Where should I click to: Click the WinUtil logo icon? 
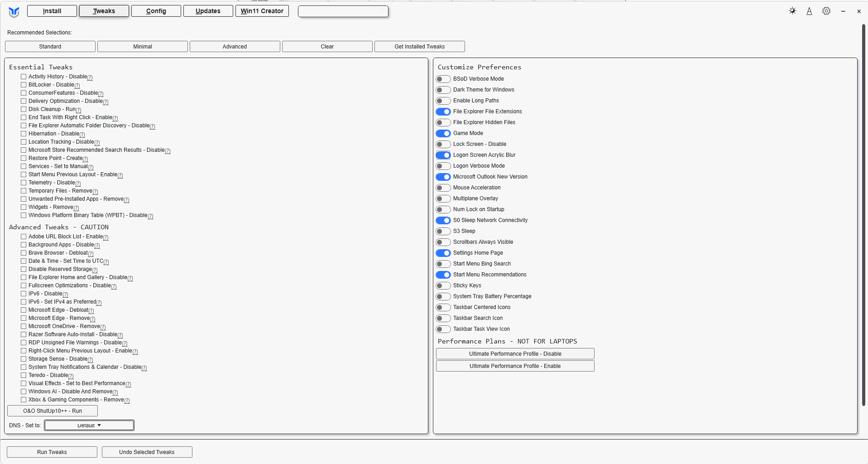[14, 12]
